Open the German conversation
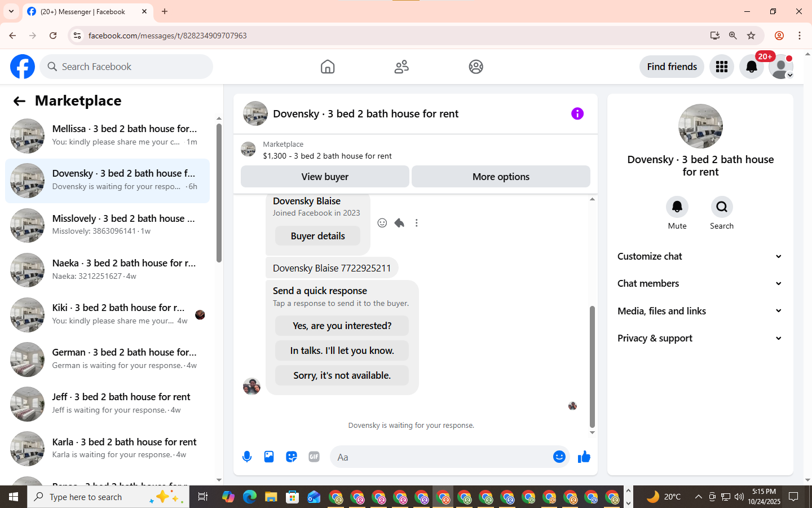 (x=107, y=359)
